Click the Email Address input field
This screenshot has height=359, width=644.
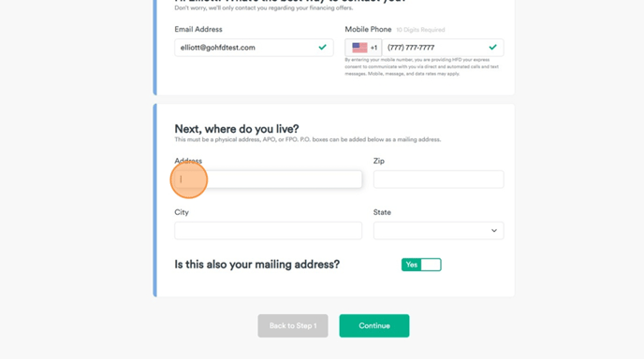coord(254,48)
